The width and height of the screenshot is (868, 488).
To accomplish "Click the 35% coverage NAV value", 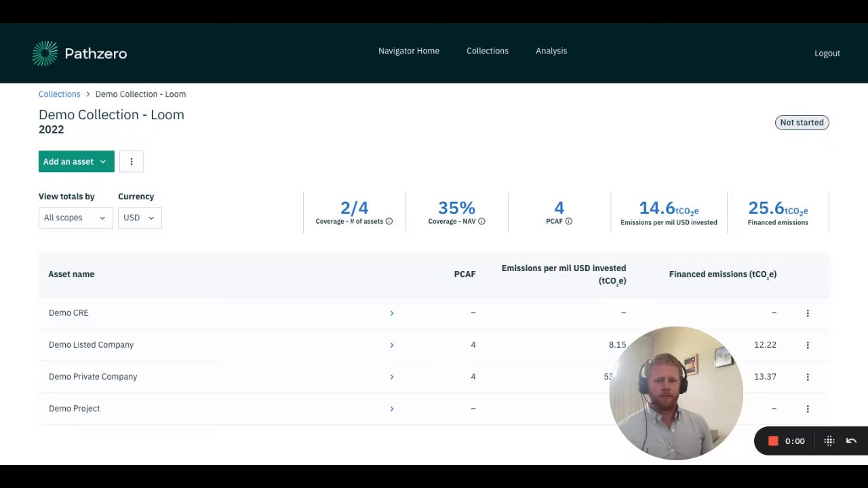I will [x=456, y=208].
